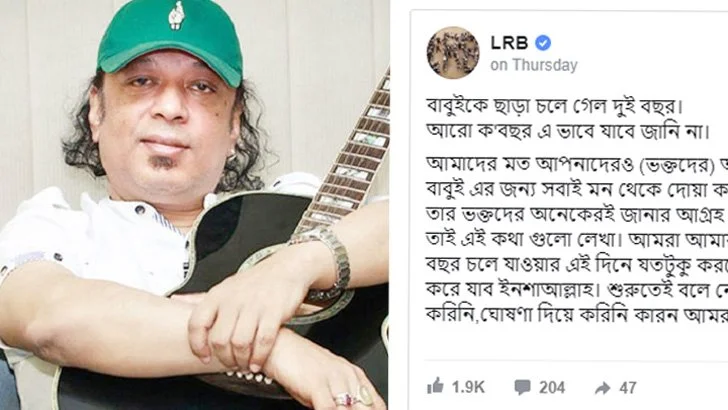
Task: Open the 204 comments count
Action: tap(552, 387)
